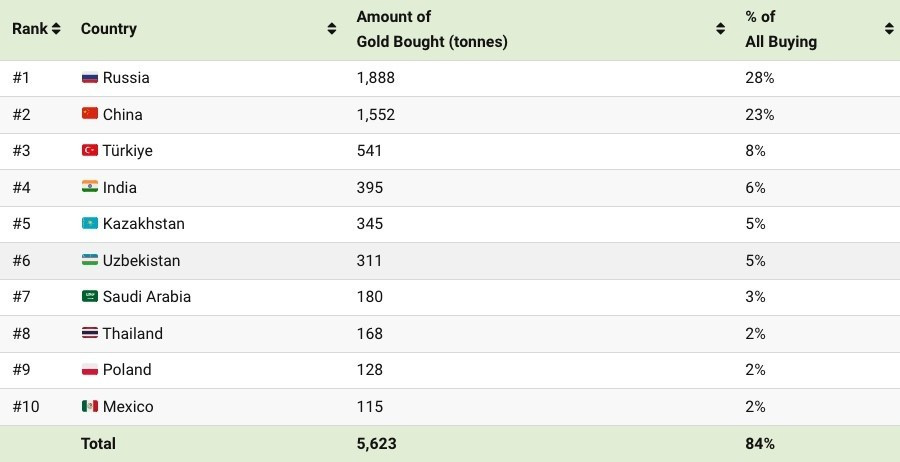Click the Total 5,623 value cell

point(377,443)
